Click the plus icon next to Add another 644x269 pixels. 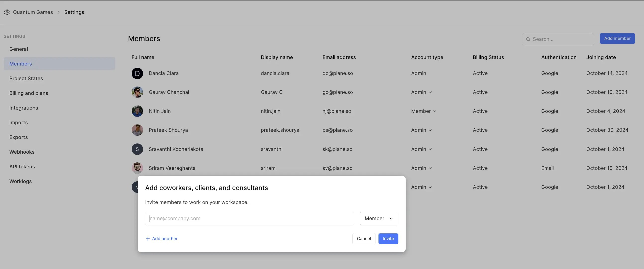coord(148,239)
